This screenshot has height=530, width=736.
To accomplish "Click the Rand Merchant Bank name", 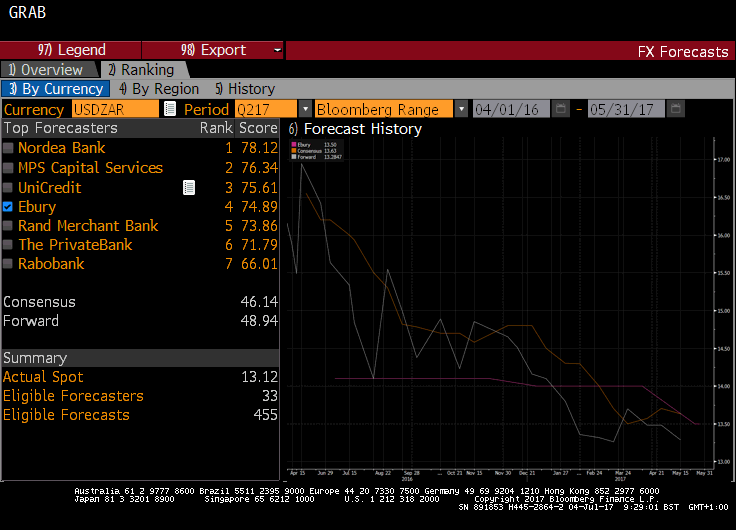I will pyautogui.click(x=88, y=226).
